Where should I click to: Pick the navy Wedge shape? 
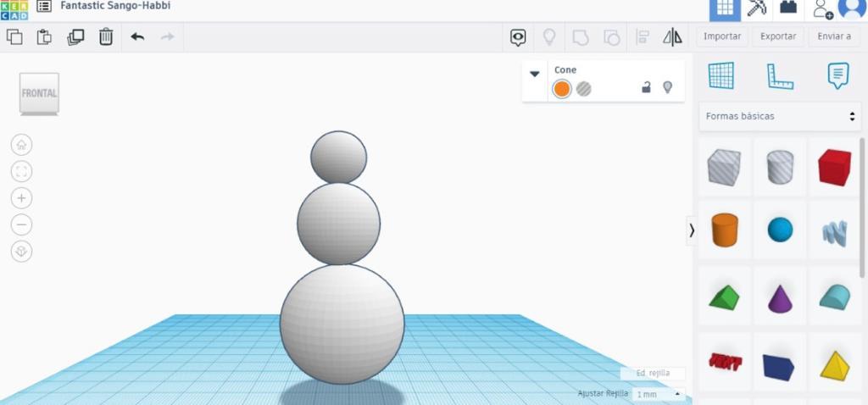[x=778, y=367]
